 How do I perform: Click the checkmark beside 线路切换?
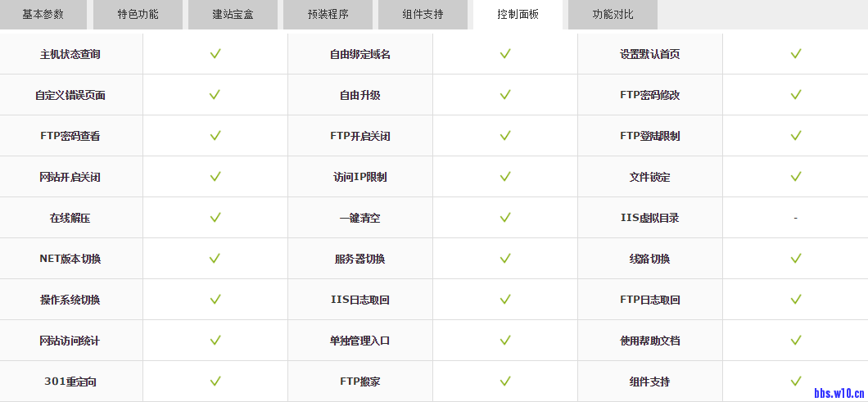[x=795, y=259]
